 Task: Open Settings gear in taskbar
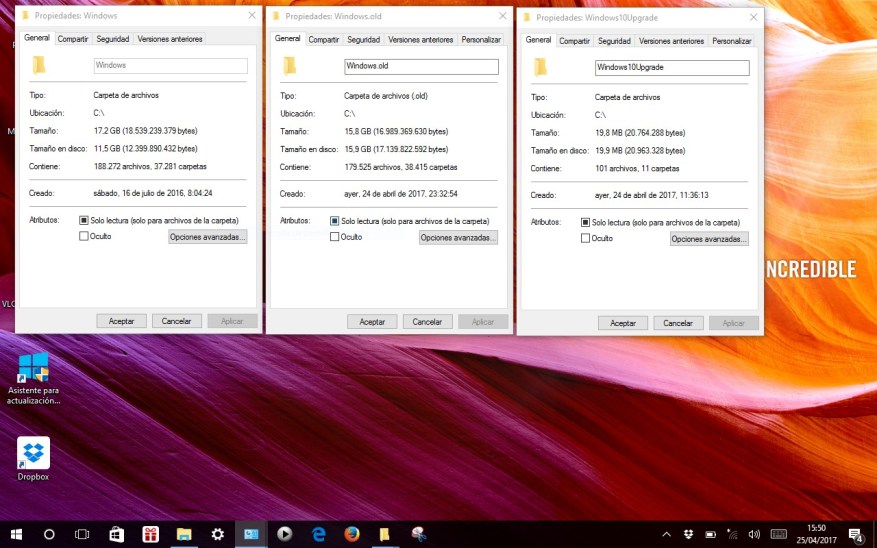217,534
